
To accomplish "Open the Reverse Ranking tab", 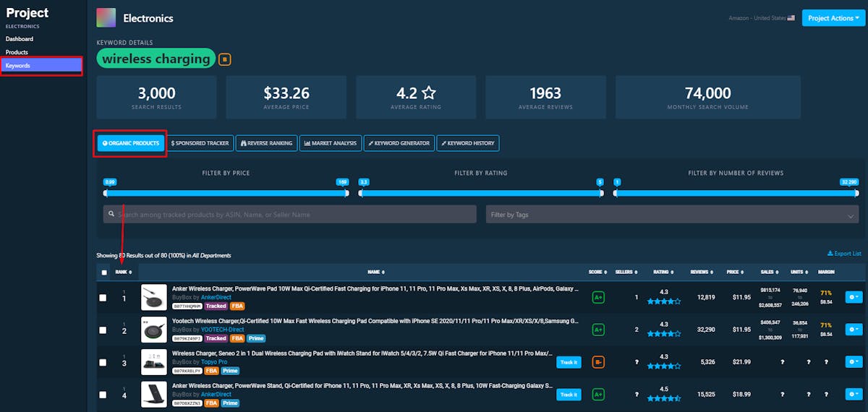I will point(265,143).
